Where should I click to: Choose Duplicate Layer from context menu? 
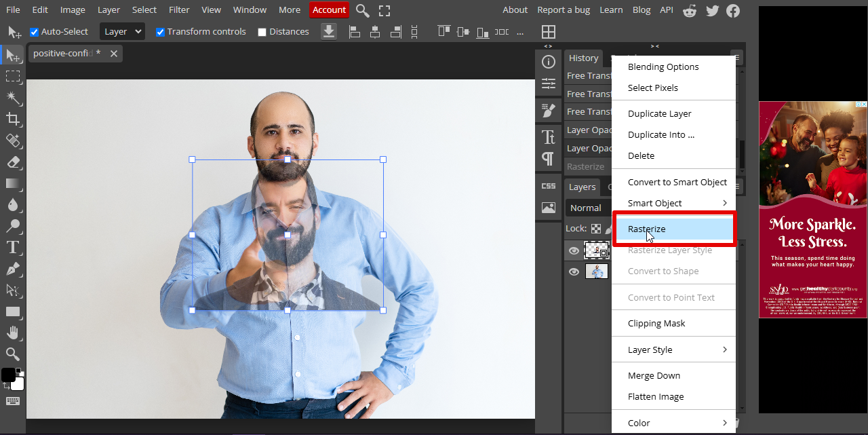click(x=674, y=113)
